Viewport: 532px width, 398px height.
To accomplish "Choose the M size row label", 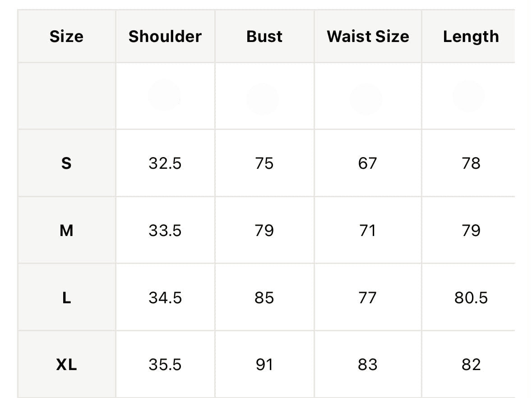I will tap(66, 231).
